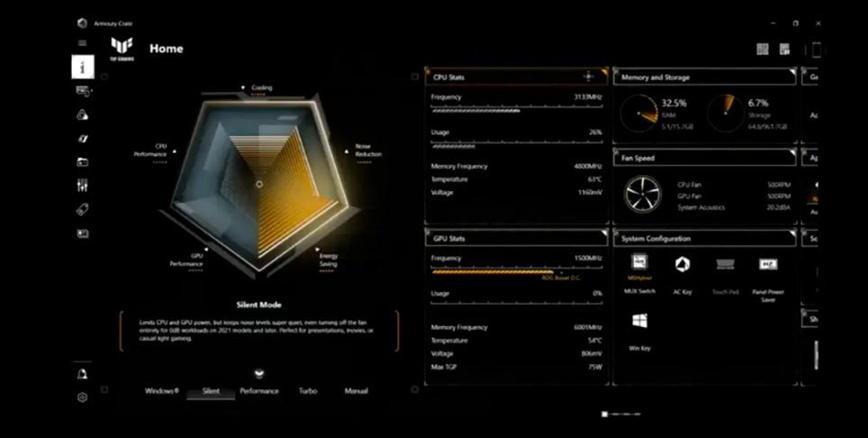
Task: Collapse the GPU Stats panel corner
Action: tap(604, 233)
